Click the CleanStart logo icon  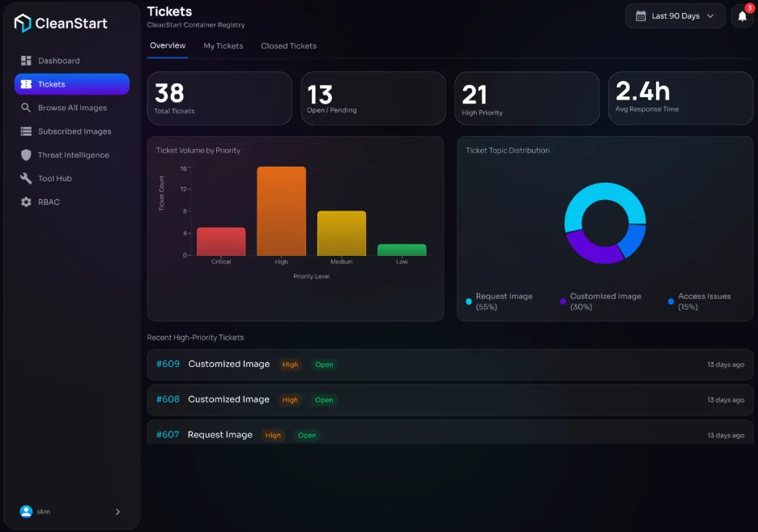click(x=22, y=23)
